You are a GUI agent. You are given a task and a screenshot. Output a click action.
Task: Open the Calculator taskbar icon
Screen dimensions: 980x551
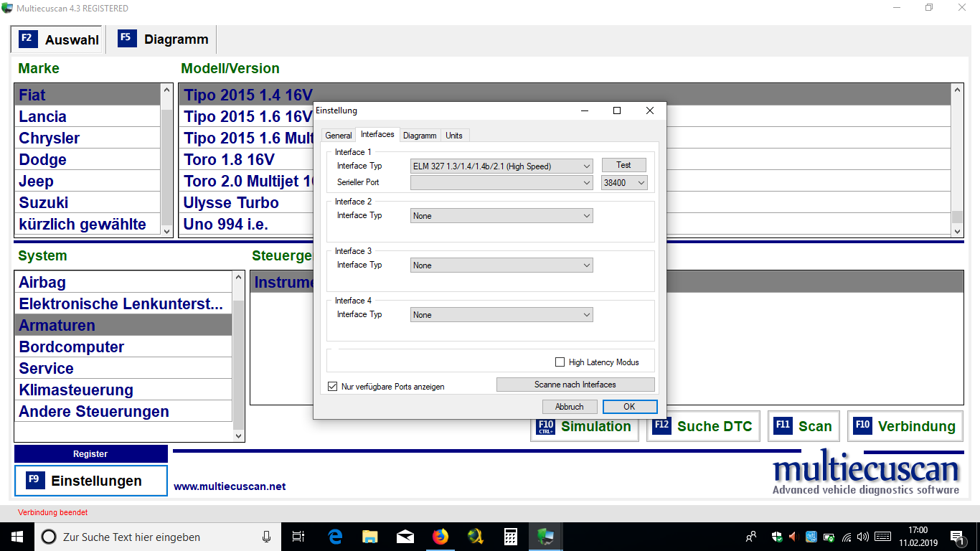click(510, 537)
